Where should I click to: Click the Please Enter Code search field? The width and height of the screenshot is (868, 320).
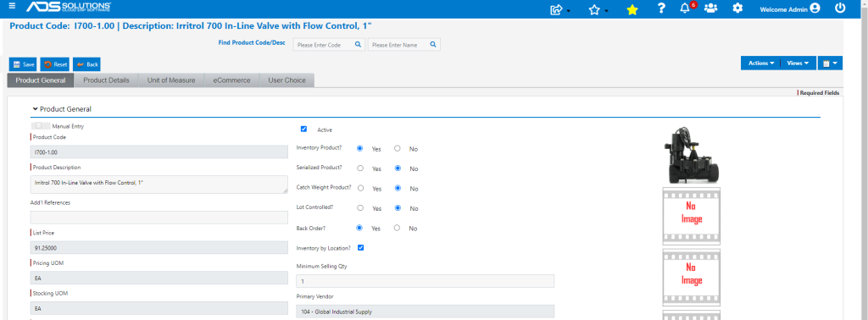click(329, 45)
